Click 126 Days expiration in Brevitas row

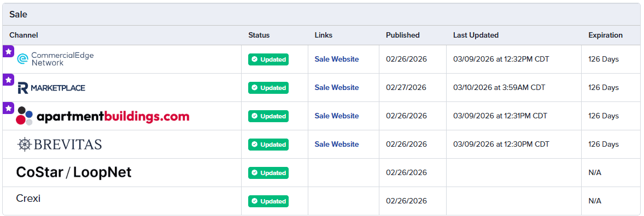604,144
